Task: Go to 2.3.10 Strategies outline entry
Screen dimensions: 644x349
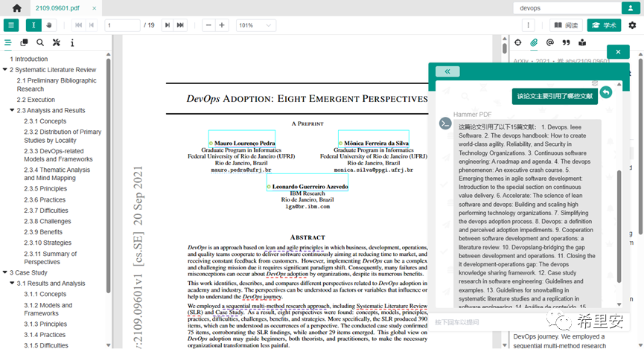Action: point(48,243)
